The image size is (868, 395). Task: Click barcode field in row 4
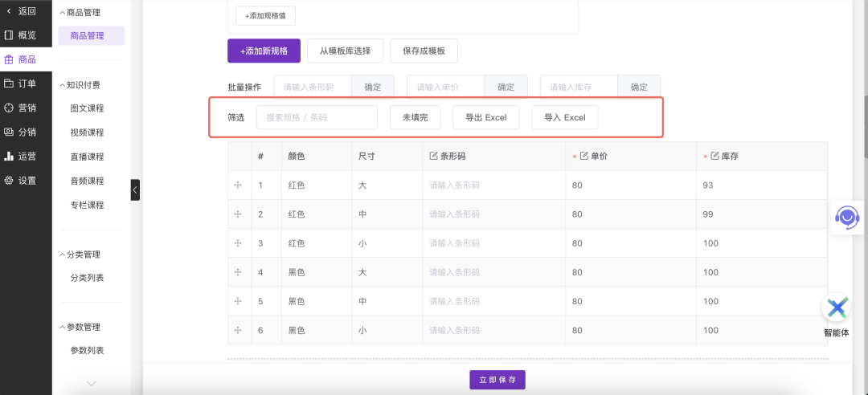click(493, 272)
